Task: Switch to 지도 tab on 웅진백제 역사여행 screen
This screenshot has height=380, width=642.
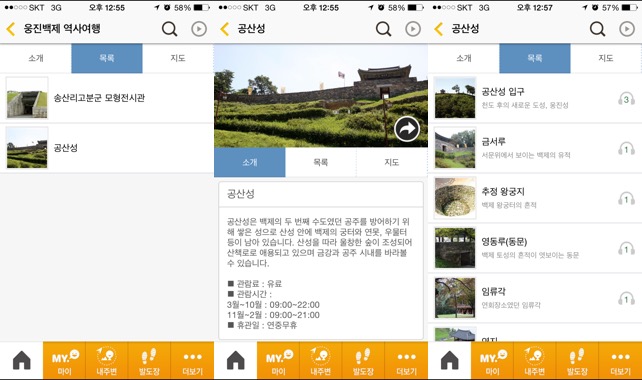Action: 178,58
